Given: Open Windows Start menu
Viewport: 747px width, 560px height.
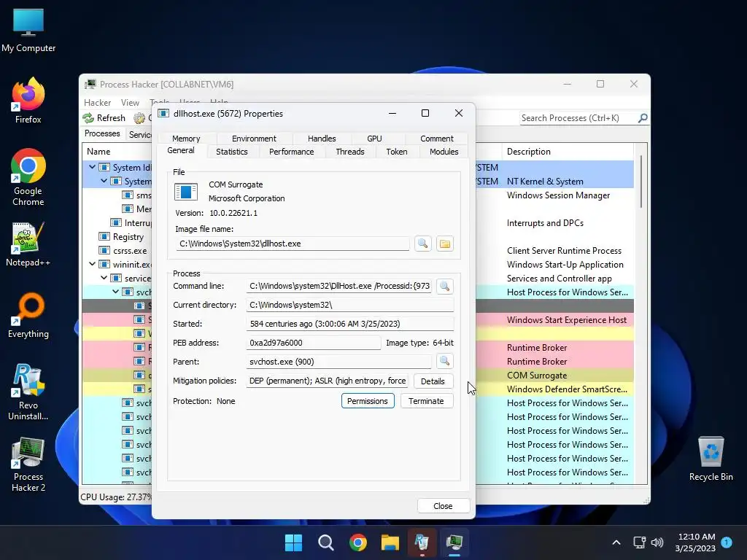Looking at the screenshot, I should (x=293, y=542).
